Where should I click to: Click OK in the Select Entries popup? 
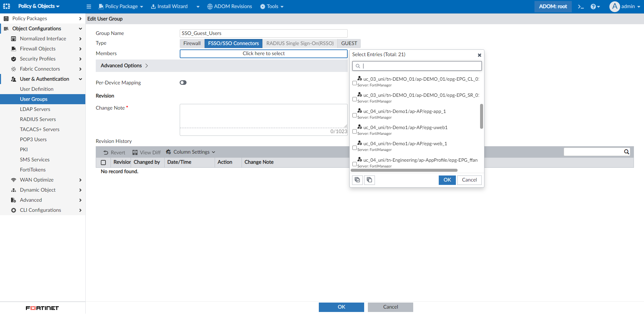click(x=447, y=180)
